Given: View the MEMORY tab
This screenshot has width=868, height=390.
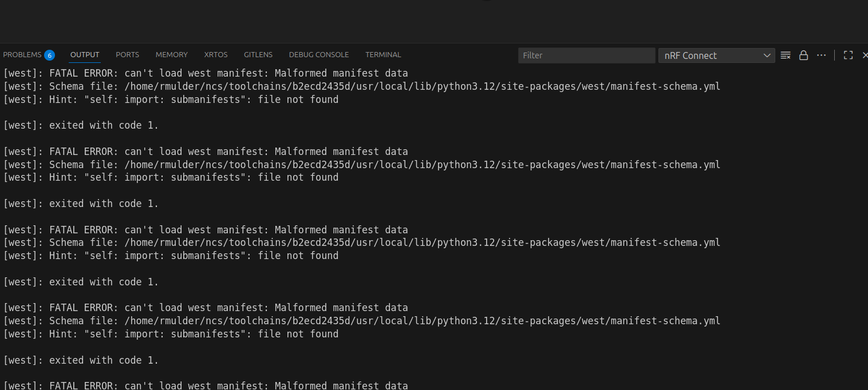Looking at the screenshot, I should click(x=171, y=54).
